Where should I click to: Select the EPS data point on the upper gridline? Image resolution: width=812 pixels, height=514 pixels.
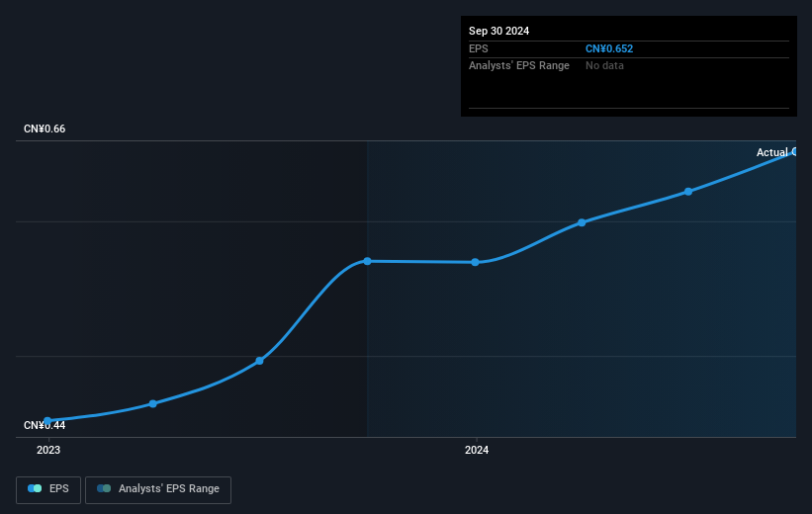coord(582,222)
